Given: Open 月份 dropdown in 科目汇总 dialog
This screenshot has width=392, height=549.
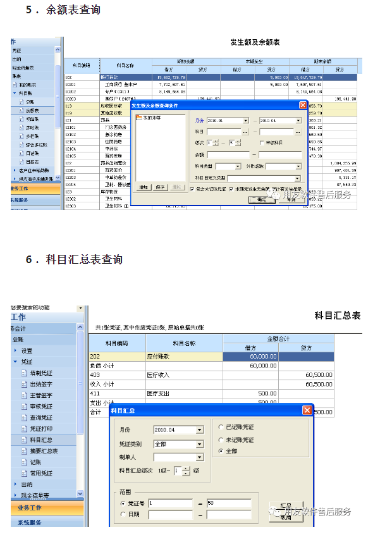Looking at the screenshot, I should pos(200,430).
